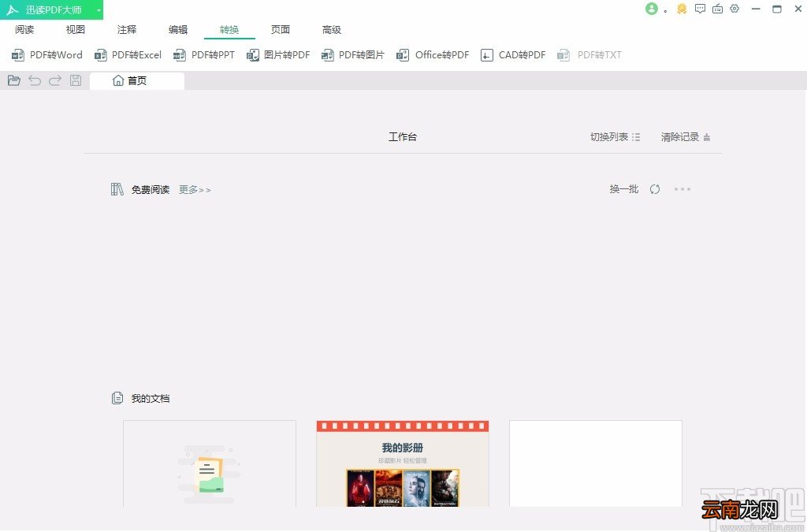807x532 pixels.
Task: Open the 更多>> link
Action: 195,190
